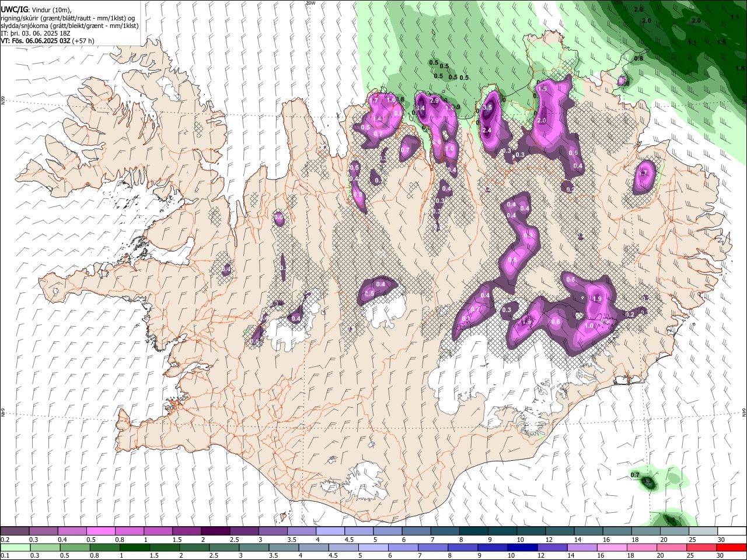Click the 1.6 snowfall value on the map

click(x=392, y=100)
